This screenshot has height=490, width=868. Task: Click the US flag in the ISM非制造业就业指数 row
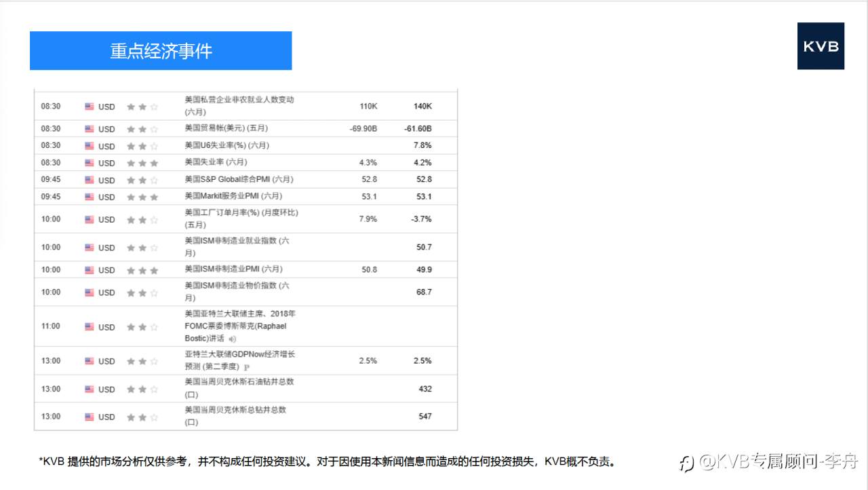pos(90,248)
